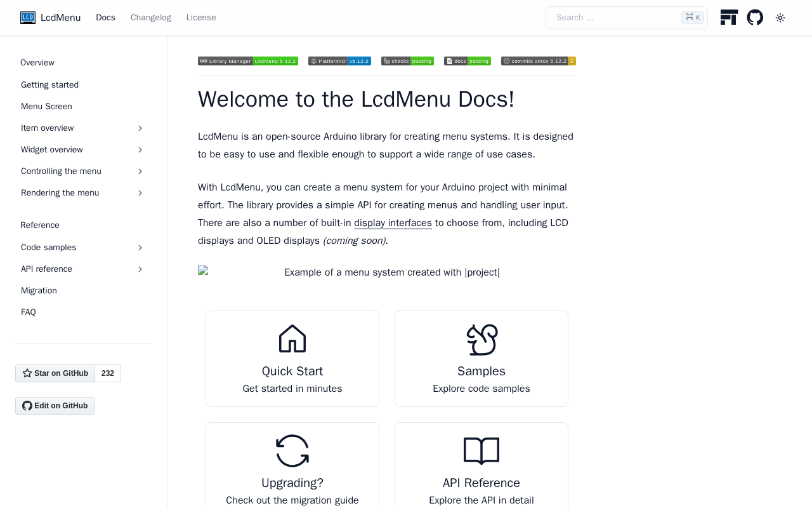Go to the Widget overview sidebar page
The image size is (812, 508).
[51, 150]
